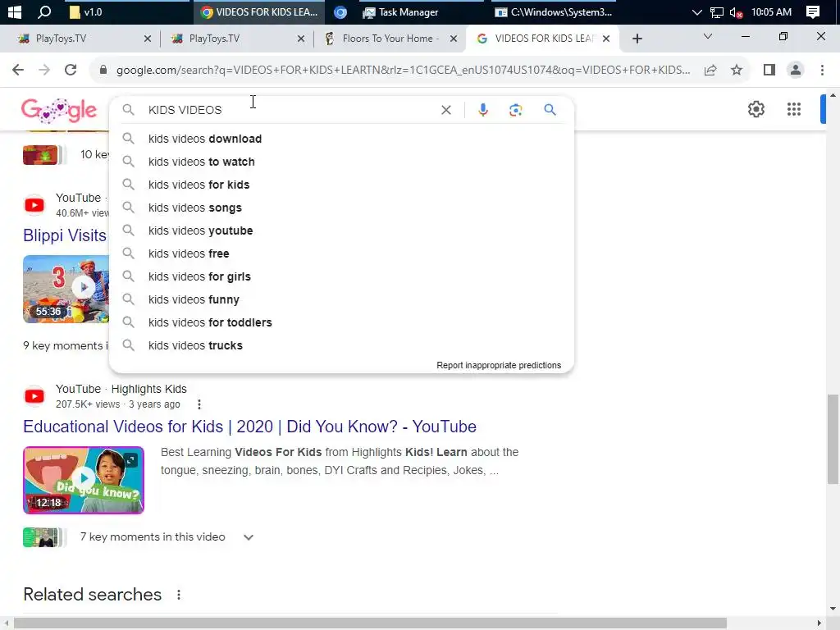
Task: Click muted volume icon in system tray
Action: (736, 12)
